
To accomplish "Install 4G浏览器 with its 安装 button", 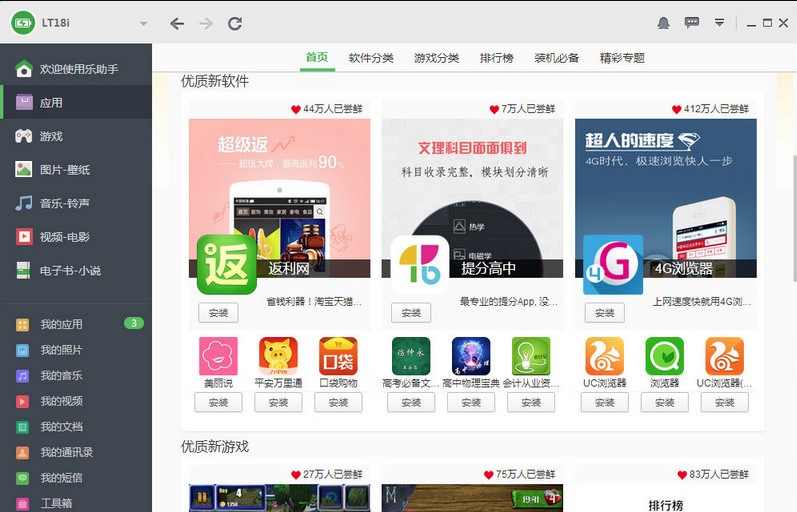I will click(x=604, y=313).
